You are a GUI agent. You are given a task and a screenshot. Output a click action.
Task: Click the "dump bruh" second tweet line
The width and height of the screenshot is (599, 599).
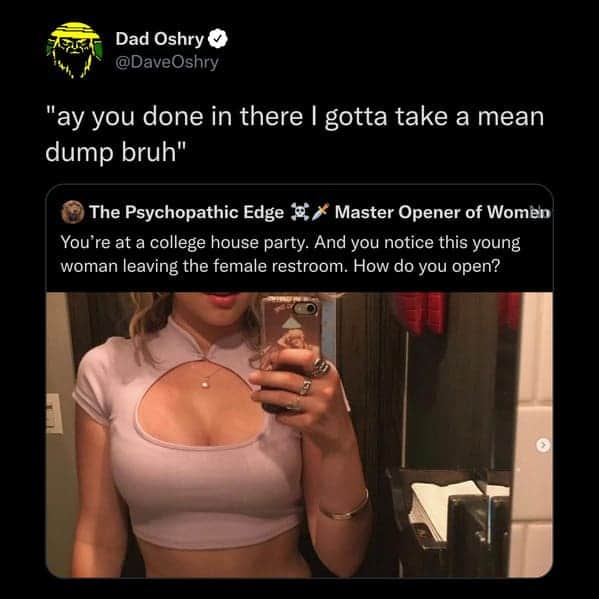[x=116, y=152]
